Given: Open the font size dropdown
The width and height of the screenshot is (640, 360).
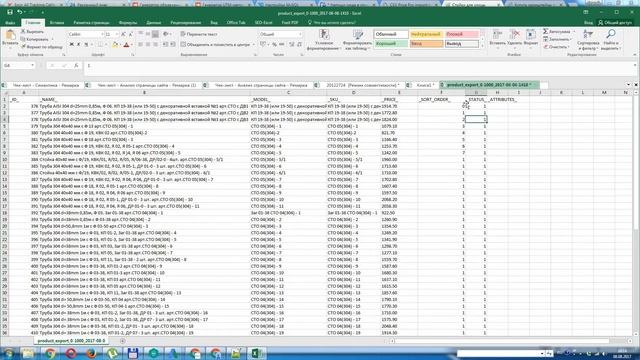Looking at the screenshot, I should point(117,34).
